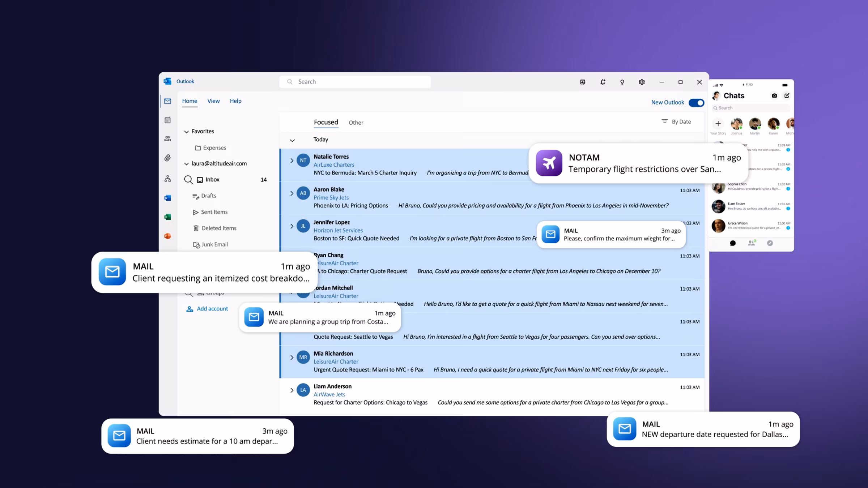Click the Chats search field
The width and height of the screenshot is (868, 488).
click(751, 108)
